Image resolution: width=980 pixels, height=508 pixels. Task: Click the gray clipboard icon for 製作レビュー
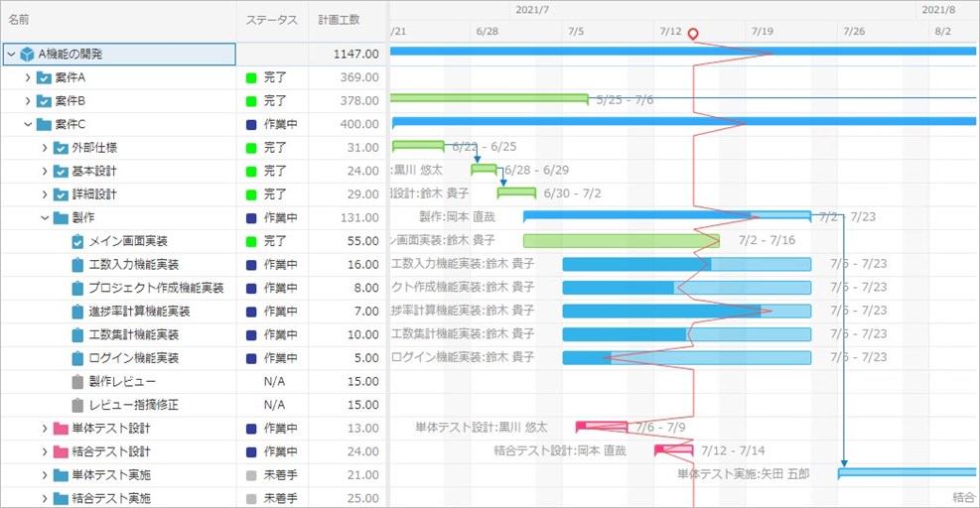click(x=77, y=382)
